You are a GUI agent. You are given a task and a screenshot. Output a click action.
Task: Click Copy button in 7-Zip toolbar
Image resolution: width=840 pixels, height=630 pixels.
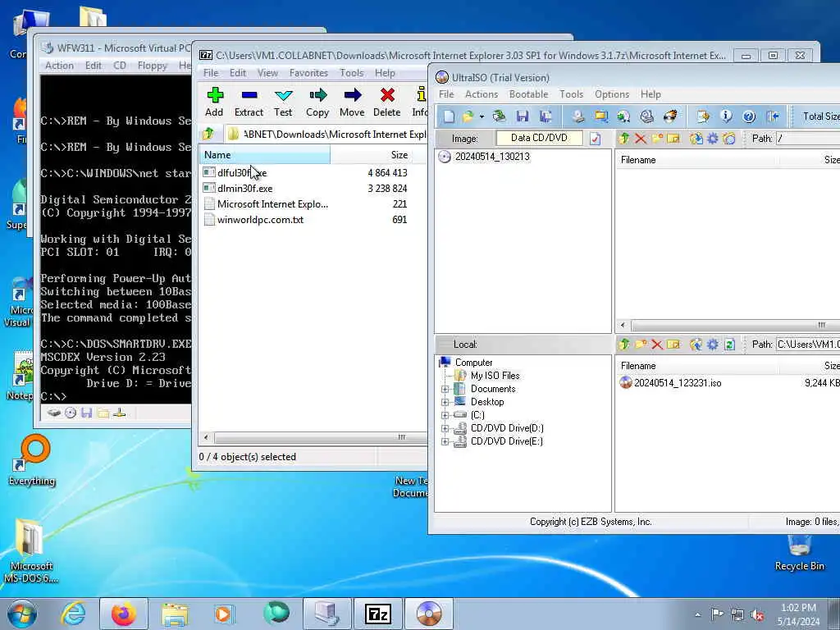pos(317,102)
